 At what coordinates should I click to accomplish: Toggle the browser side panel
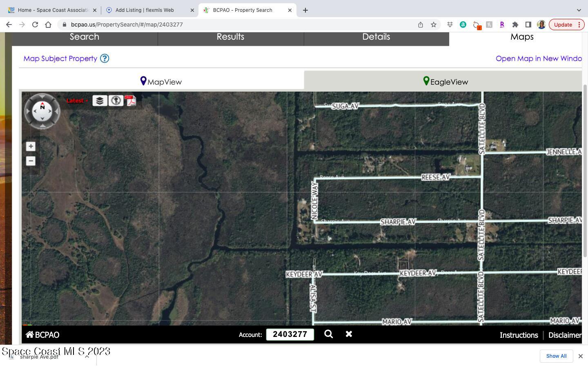coord(528,25)
